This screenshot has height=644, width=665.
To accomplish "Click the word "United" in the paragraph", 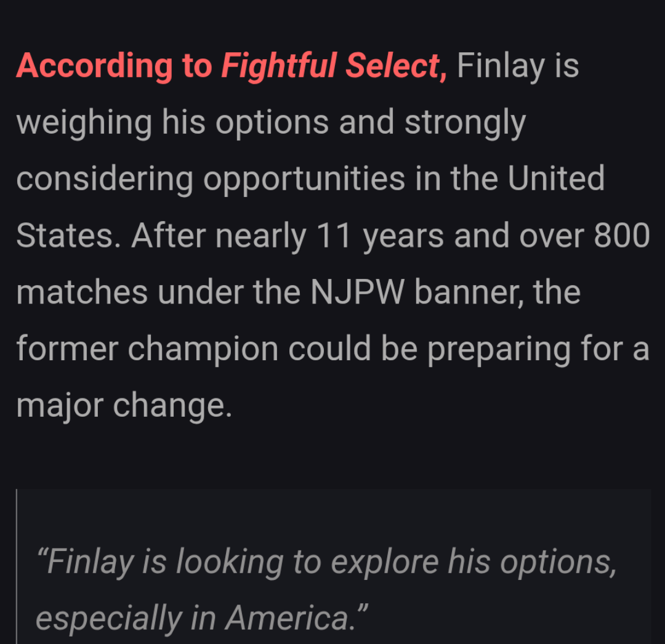I will tap(556, 179).
